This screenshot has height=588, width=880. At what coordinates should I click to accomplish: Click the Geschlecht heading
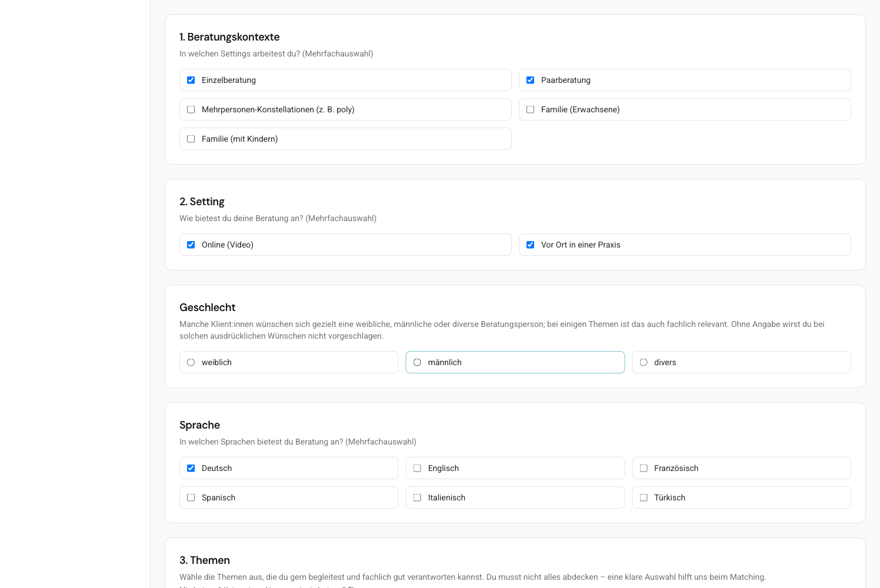207,308
